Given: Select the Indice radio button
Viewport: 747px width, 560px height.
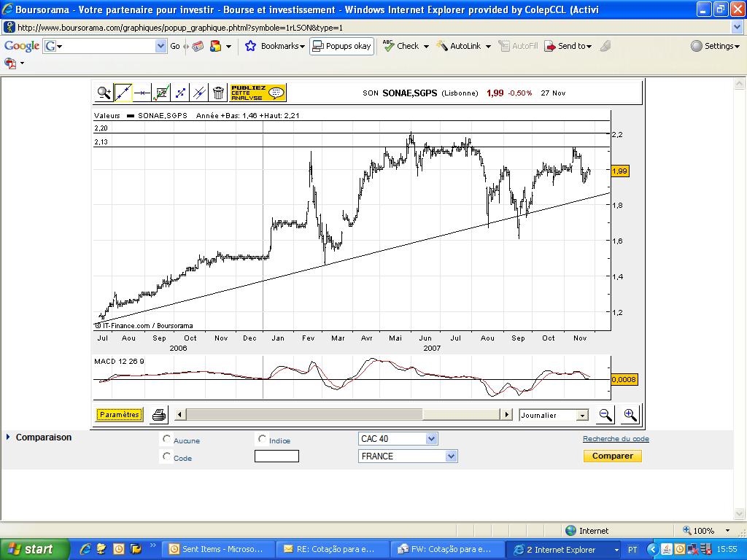Looking at the screenshot, I should pyautogui.click(x=262, y=437).
